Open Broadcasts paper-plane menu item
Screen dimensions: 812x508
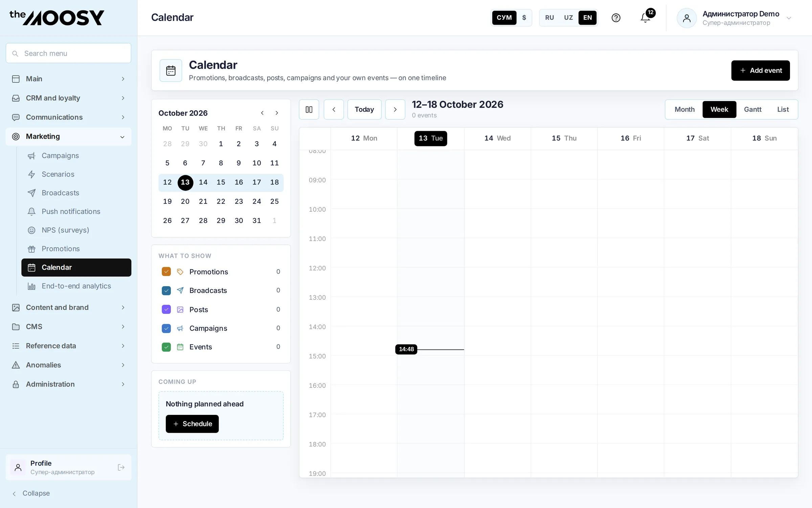point(76,193)
